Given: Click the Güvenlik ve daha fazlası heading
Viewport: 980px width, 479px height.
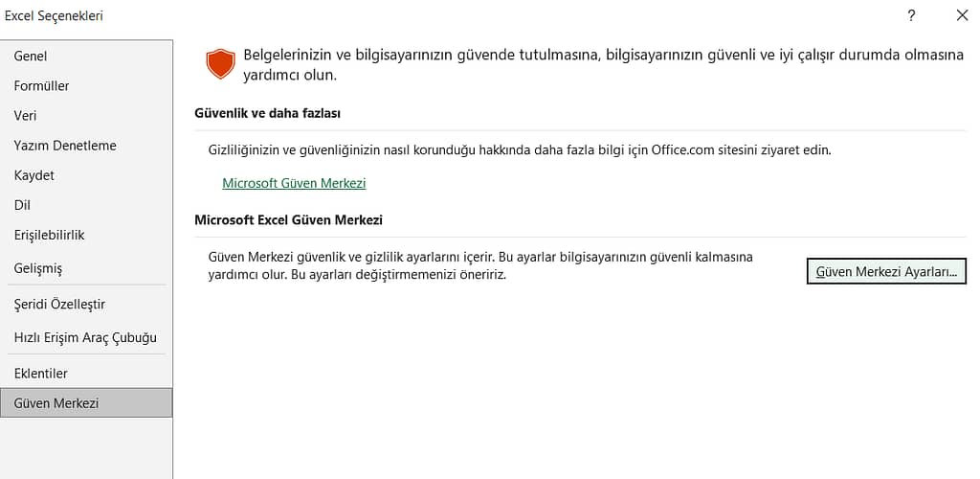Looking at the screenshot, I should click(x=268, y=114).
